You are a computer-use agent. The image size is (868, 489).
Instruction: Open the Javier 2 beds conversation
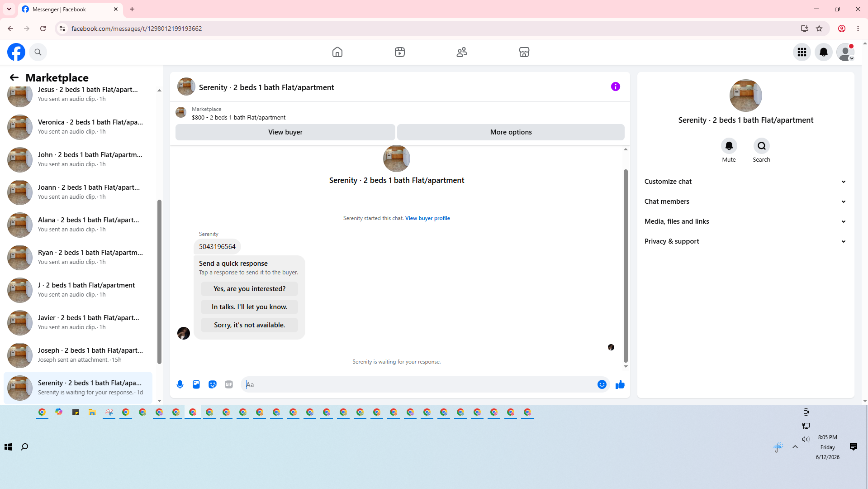coord(78,322)
